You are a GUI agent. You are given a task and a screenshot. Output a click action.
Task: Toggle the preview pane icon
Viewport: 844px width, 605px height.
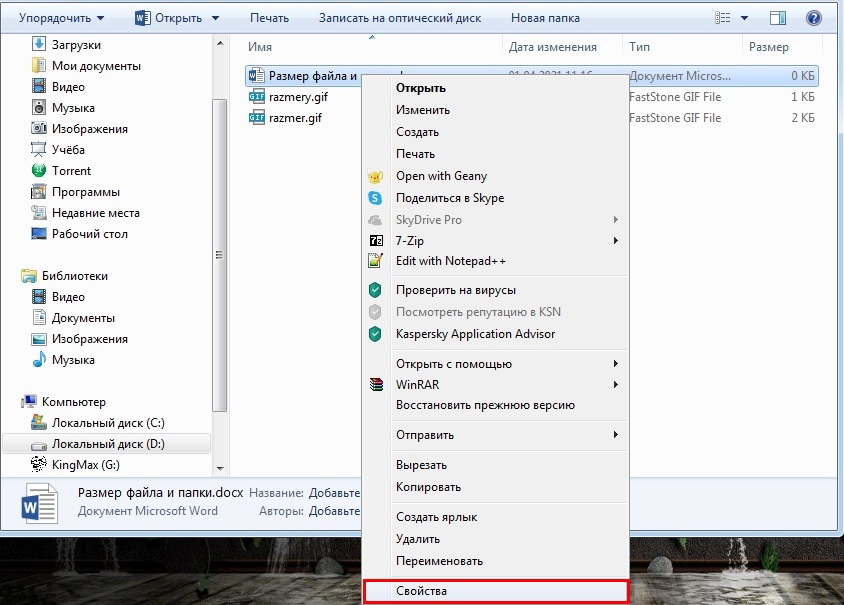click(x=779, y=18)
